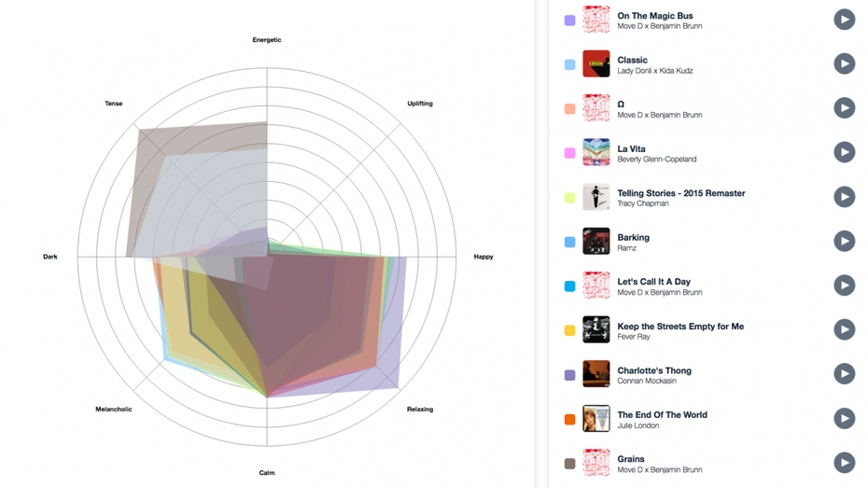The image size is (868, 488).
Task: Click the Barking album artwork
Action: coord(595,241)
